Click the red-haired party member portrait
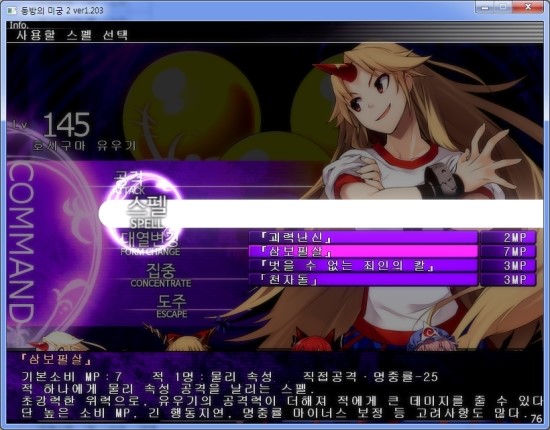This screenshot has height=430, width=550. pos(312,341)
